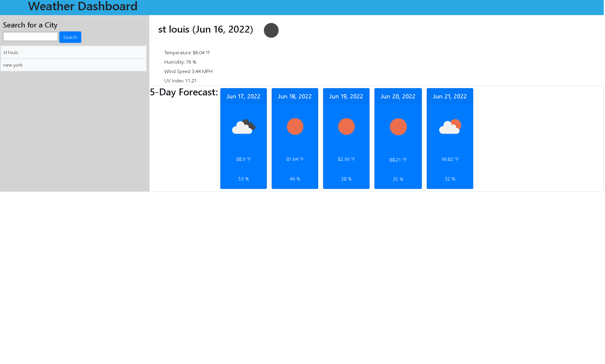The height and width of the screenshot is (364, 605).
Task: Click the partly cloudy icon on Jun 21 card
Action: [x=450, y=127]
